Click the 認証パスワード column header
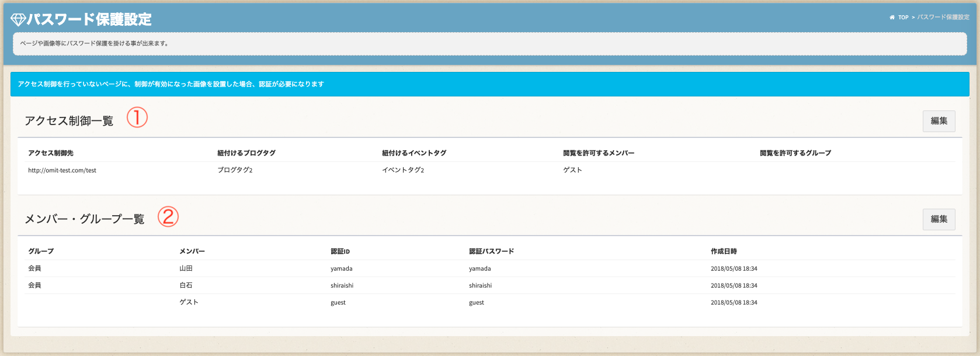This screenshot has height=356, width=980. click(491, 251)
